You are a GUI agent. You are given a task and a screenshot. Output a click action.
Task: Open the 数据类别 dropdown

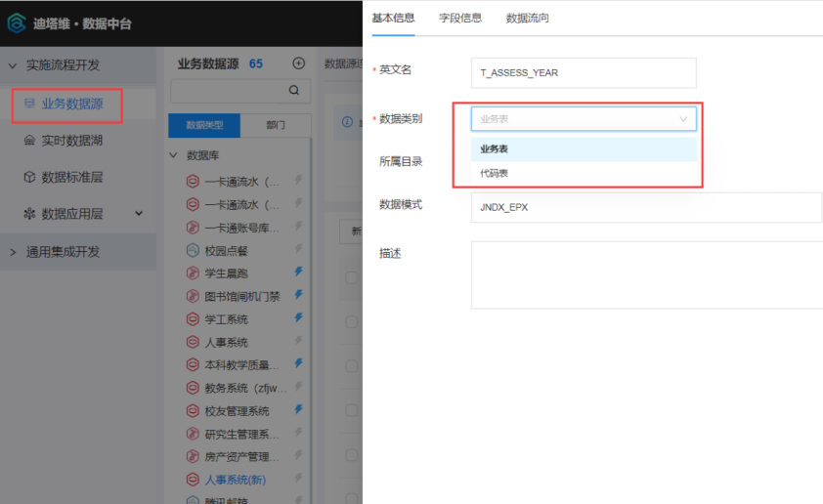click(x=584, y=119)
